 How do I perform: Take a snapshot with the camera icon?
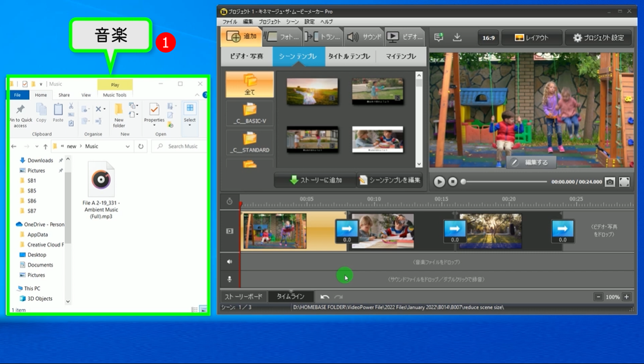tap(610, 182)
